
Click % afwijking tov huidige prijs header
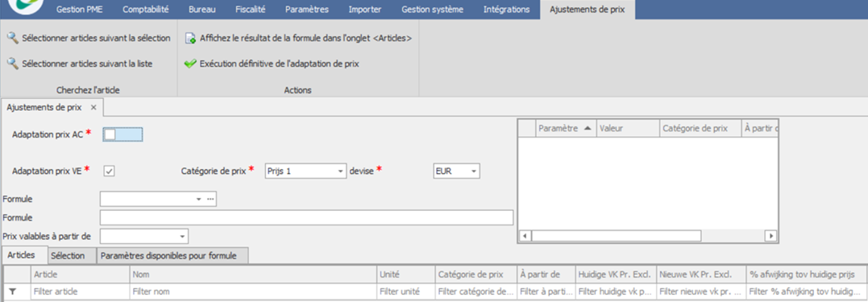(806, 274)
